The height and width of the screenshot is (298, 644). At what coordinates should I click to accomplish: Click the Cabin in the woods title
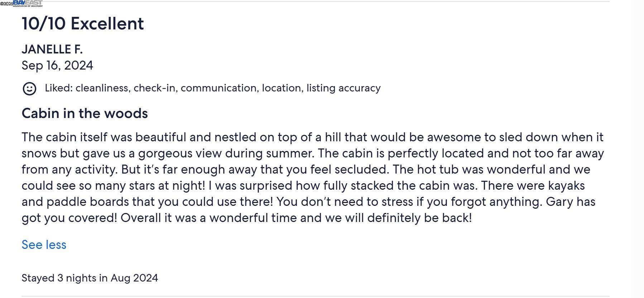pos(85,113)
